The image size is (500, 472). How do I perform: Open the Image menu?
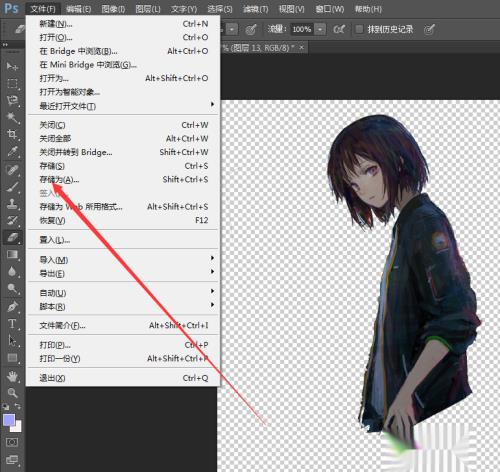coord(113,9)
